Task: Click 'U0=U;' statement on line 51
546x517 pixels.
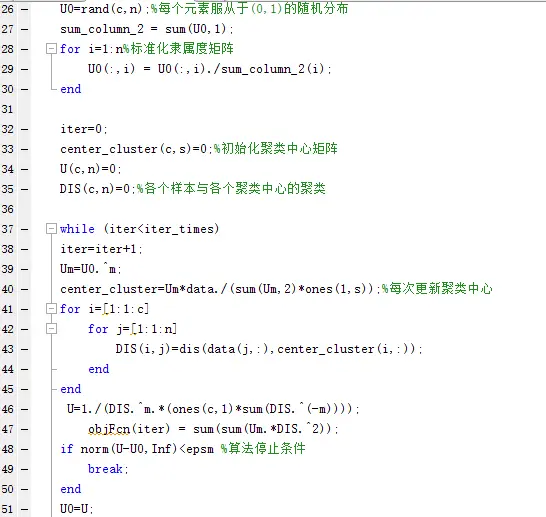Action: pyautogui.click(x=77, y=509)
